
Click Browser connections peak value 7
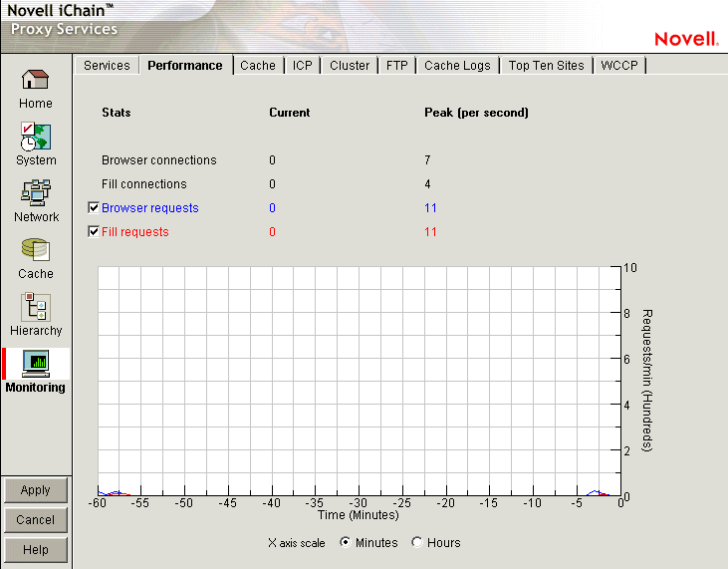click(x=427, y=160)
